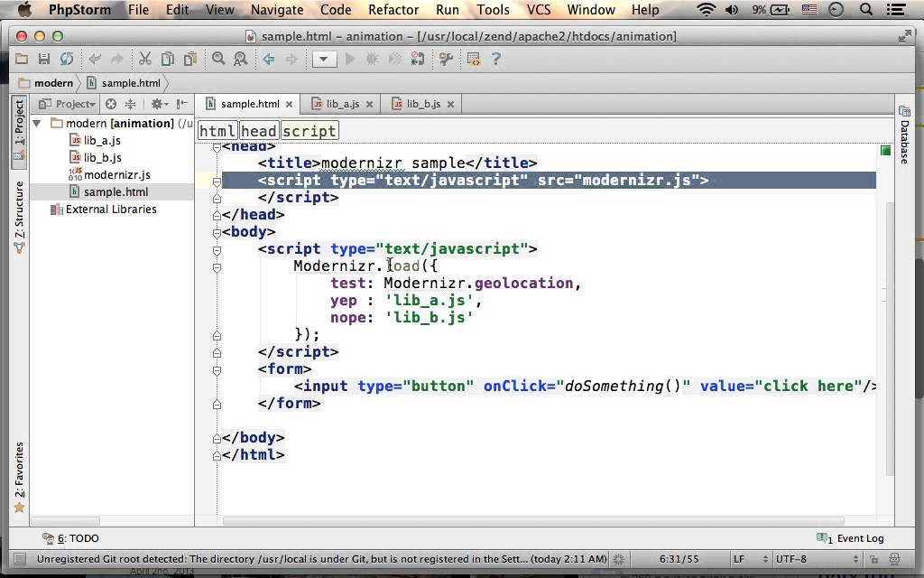Open the Project panel gear settings
Screen dimensions: 924x578
point(159,104)
